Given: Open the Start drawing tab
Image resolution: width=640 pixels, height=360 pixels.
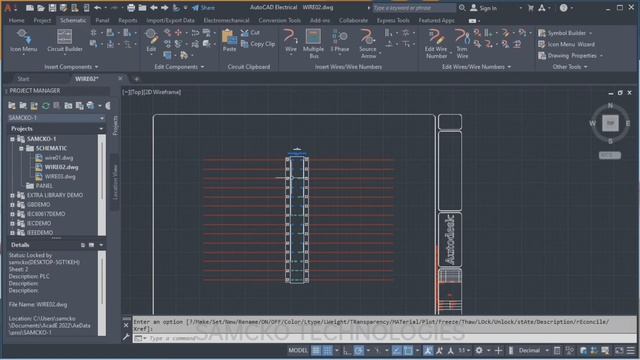Looking at the screenshot, I should coord(23,79).
